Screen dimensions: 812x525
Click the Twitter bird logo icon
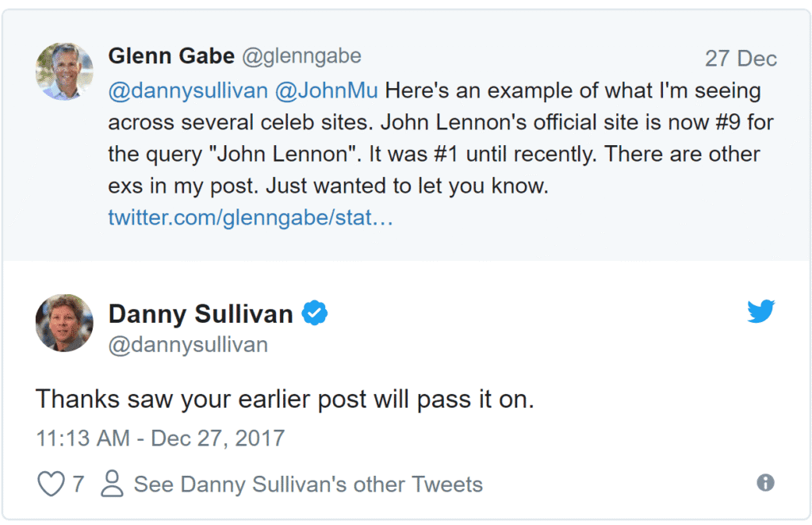[760, 312]
